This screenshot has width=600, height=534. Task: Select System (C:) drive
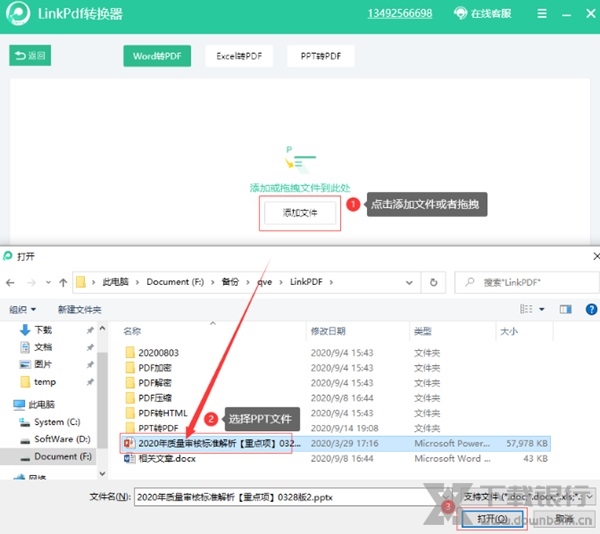click(x=50, y=422)
